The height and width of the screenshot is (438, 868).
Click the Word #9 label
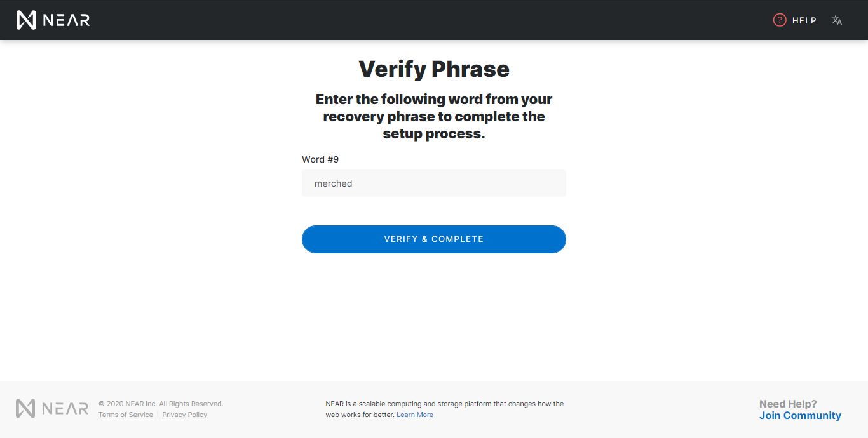tap(320, 159)
